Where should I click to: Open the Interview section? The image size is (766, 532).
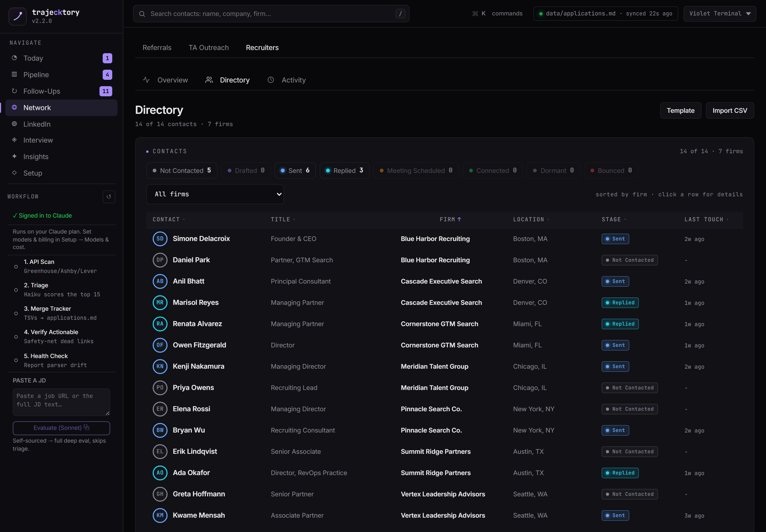(62, 140)
